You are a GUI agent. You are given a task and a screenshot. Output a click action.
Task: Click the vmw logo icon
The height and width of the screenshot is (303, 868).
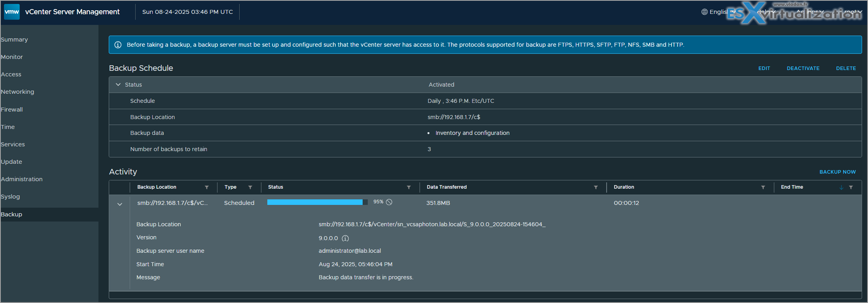coord(12,12)
